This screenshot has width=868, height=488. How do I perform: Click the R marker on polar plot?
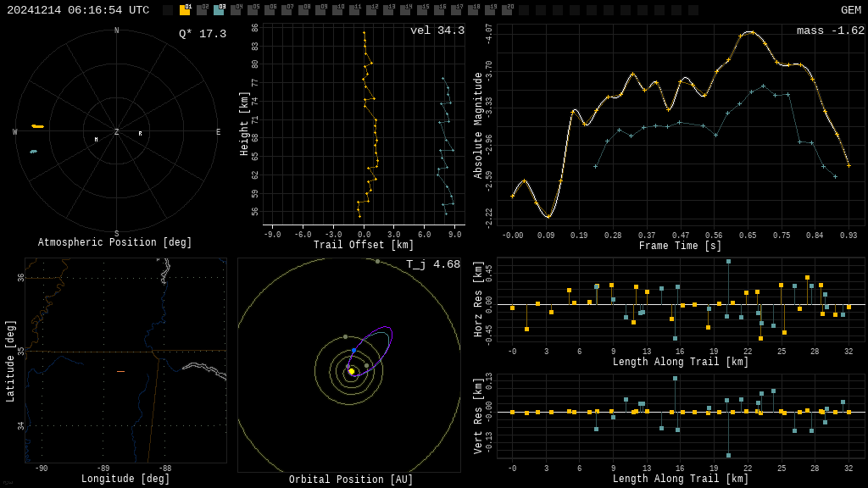141,134
